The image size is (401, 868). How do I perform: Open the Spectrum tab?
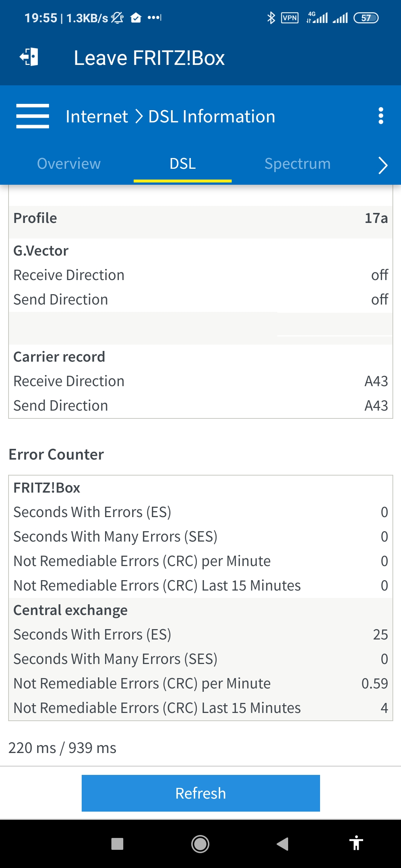point(297,164)
